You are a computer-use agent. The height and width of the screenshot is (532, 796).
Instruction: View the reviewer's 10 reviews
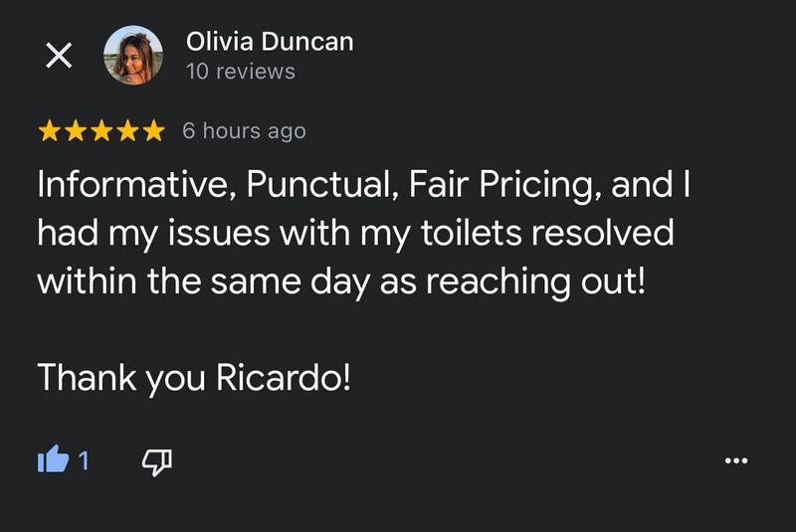coord(240,72)
